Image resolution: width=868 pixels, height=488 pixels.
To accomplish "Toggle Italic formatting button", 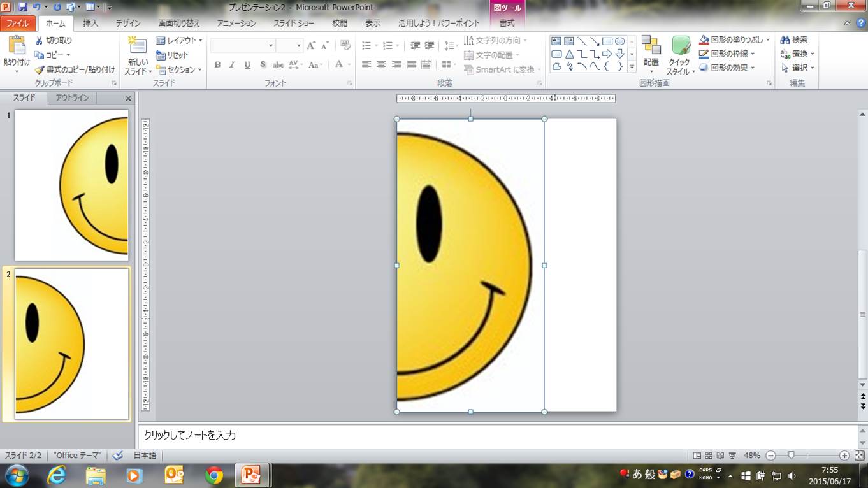I will (x=232, y=65).
